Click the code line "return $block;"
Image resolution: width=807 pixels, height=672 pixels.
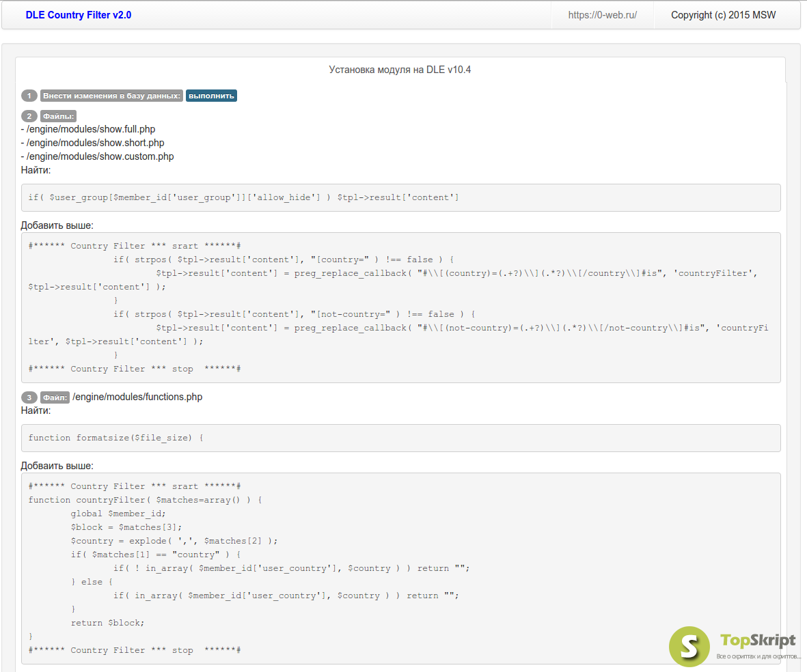(107, 623)
